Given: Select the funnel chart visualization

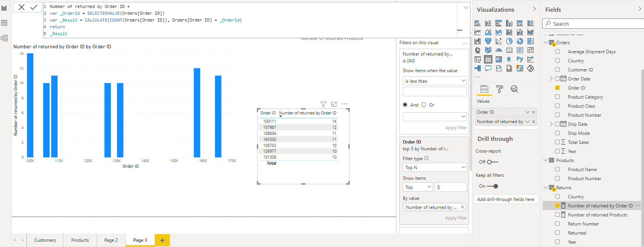Looking at the screenshot, I should pyautogui.click(x=488, y=41).
